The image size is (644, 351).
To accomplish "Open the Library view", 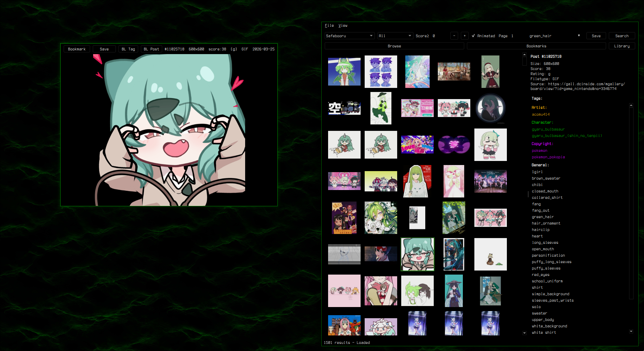I will pos(622,46).
